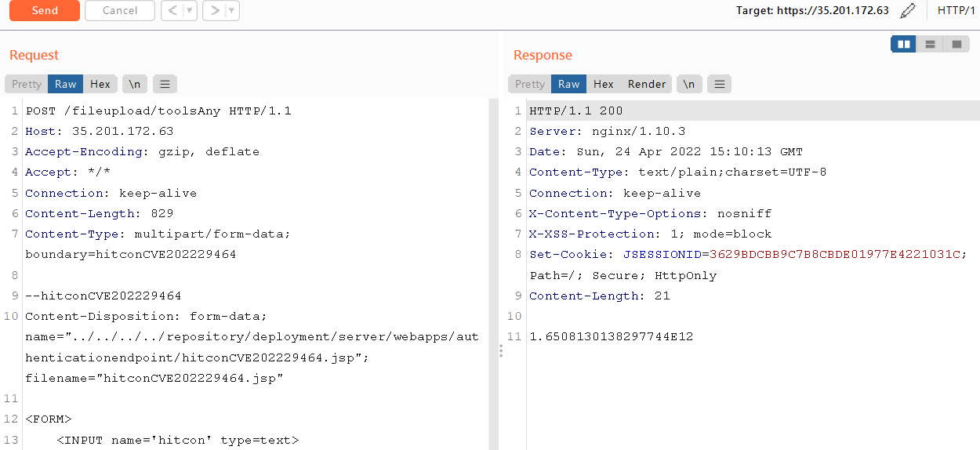Click the X-Content-Type-Options: nosniff header

pos(651,213)
